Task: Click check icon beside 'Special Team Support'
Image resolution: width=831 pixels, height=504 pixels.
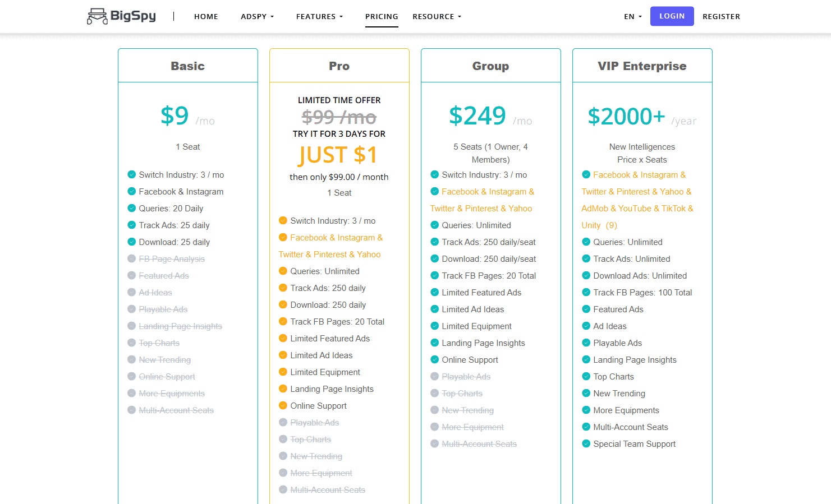Action: point(586,443)
